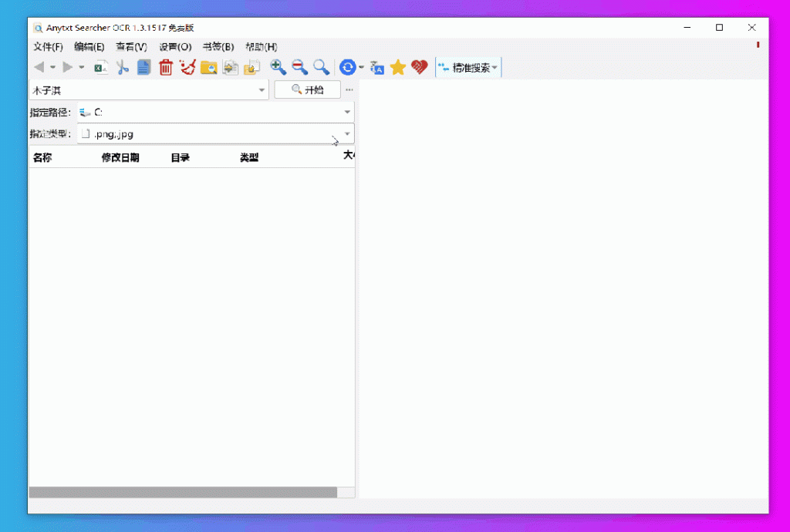Click the Copy file to icon
Viewport: 790px width, 532px height.
(x=230, y=67)
